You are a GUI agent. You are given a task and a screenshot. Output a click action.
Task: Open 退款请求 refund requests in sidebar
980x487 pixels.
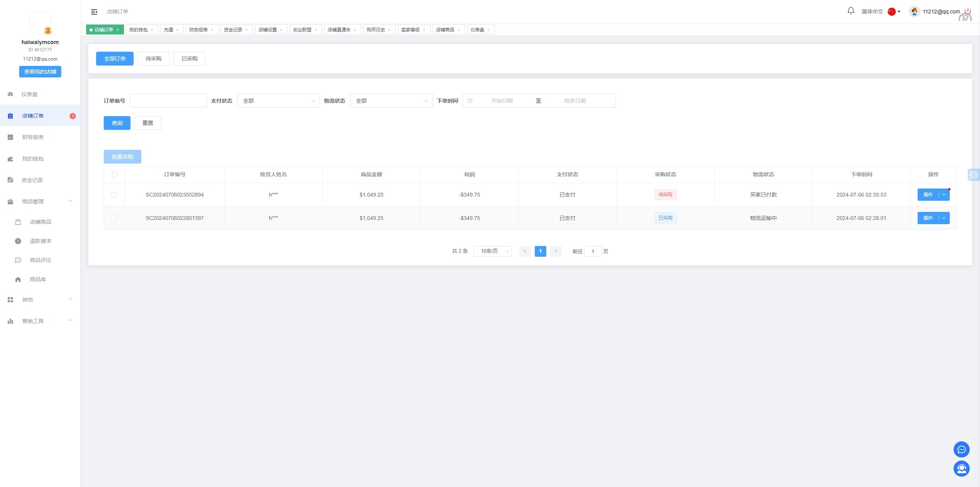tap(40, 241)
